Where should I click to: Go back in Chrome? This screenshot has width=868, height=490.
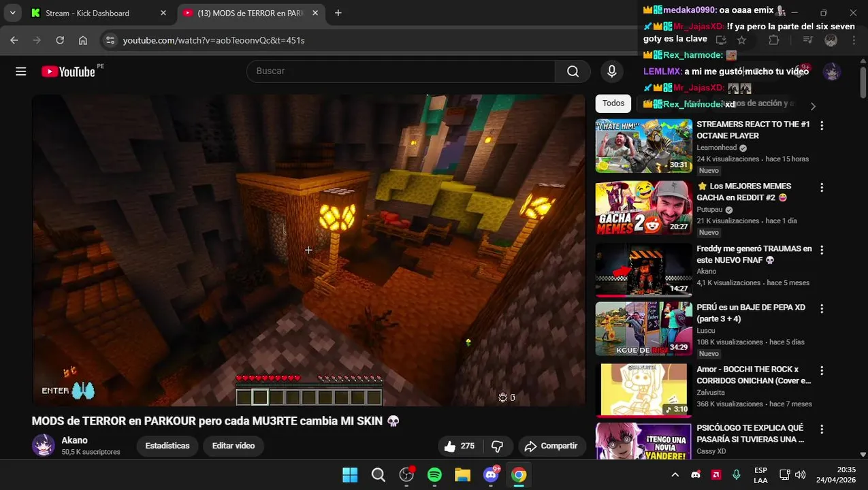(x=14, y=40)
